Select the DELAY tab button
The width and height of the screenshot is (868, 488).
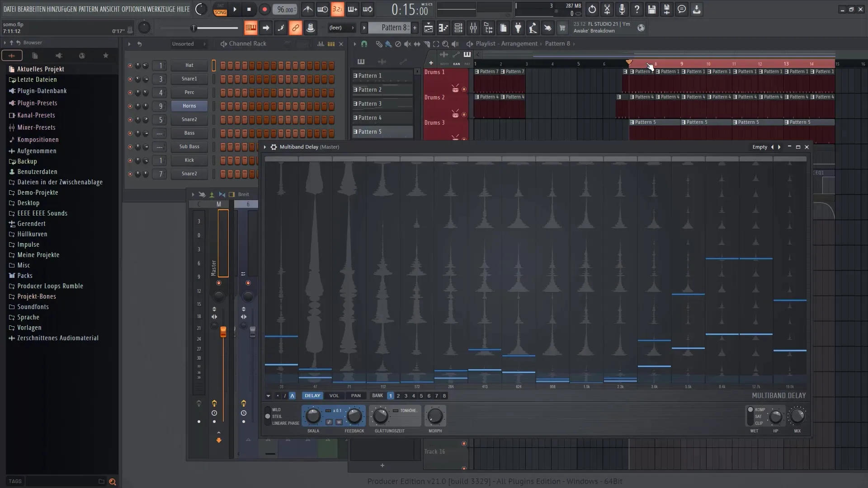pos(312,396)
